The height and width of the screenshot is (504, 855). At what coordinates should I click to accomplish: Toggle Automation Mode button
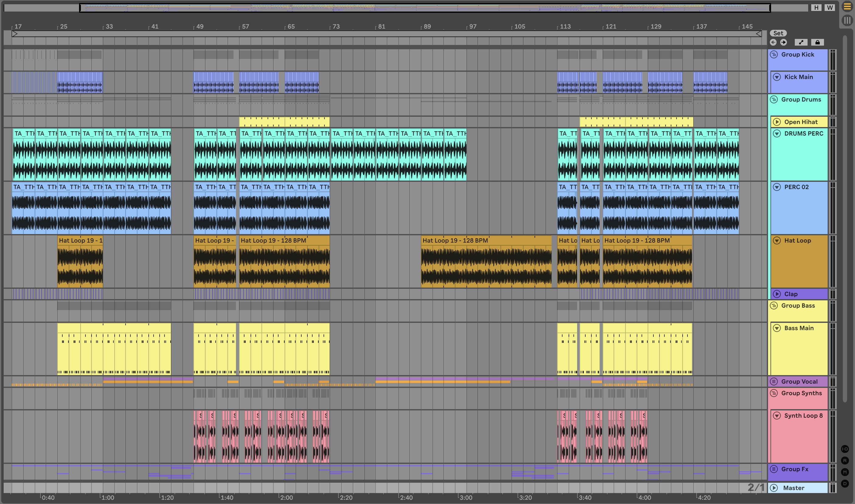pyautogui.click(x=801, y=42)
